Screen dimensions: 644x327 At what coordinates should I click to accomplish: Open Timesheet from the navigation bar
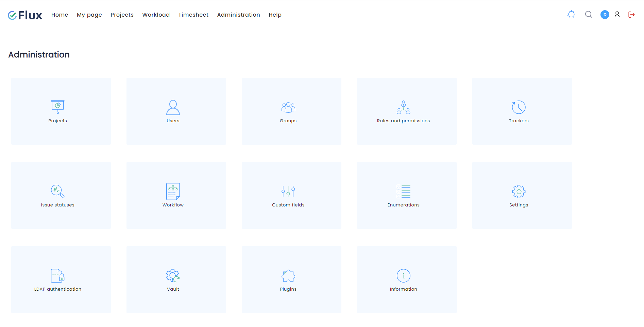(193, 15)
